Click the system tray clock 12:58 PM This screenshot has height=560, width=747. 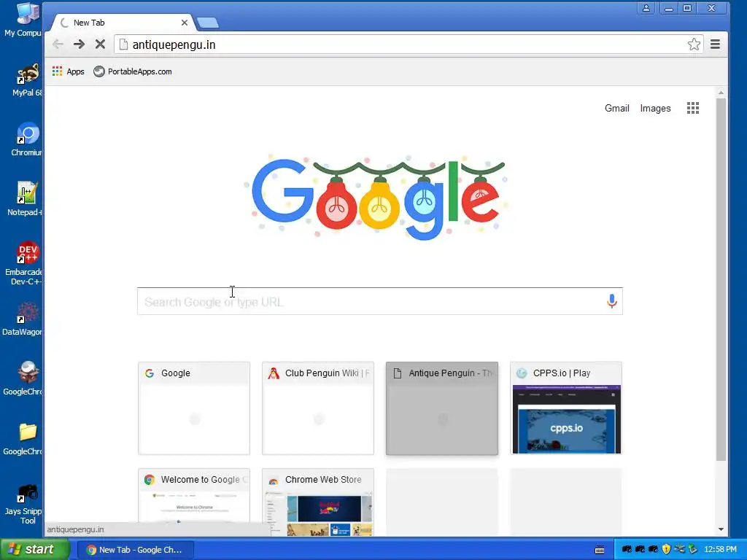pyautogui.click(x=720, y=550)
